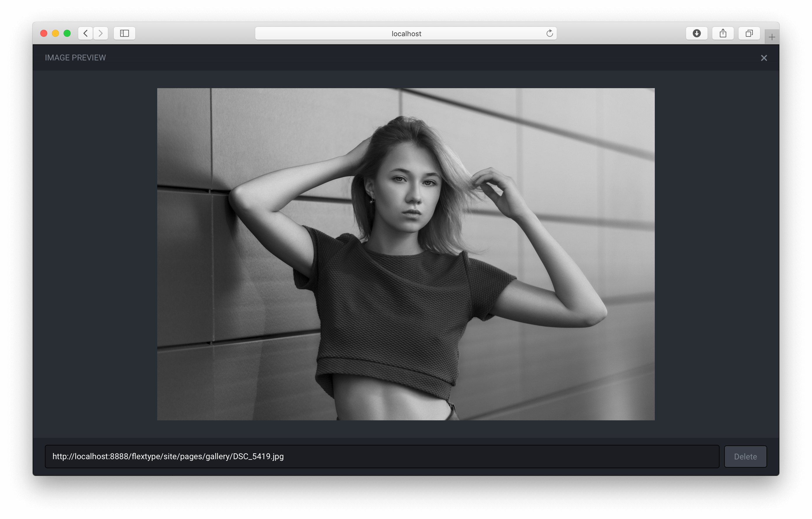Focus the localhost address bar
Screen dimensions: 812x519
coord(406,33)
